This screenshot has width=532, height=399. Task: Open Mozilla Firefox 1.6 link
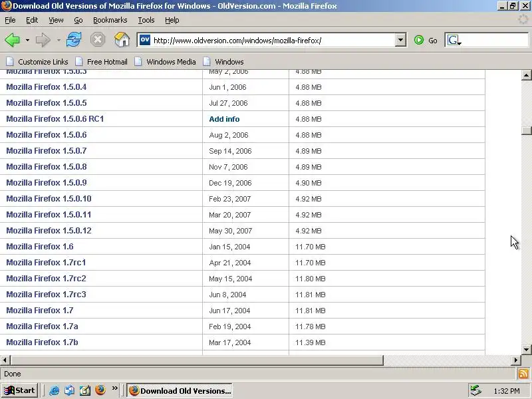click(40, 246)
